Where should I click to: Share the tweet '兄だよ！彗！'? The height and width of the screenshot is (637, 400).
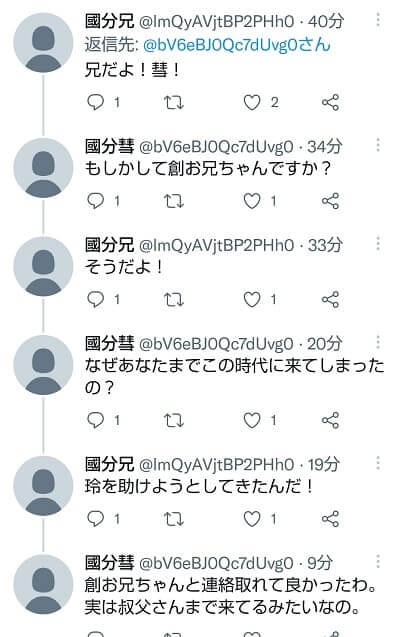(330, 102)
